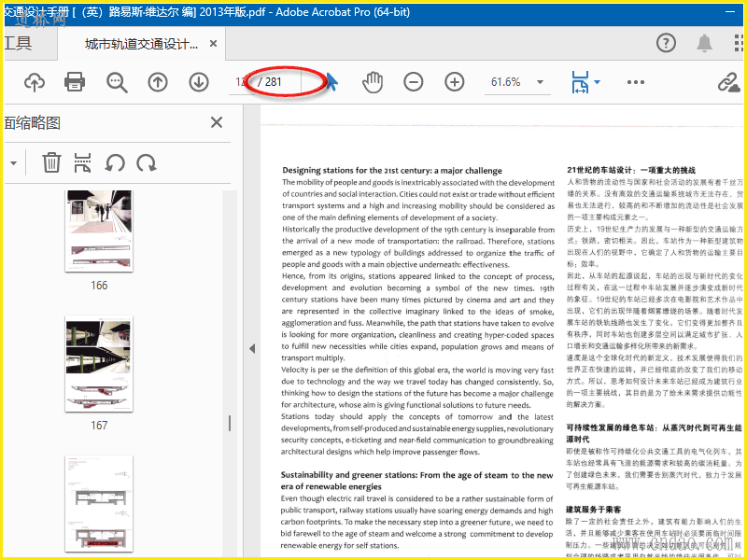Print the document with printer icon
The image size is (747, 560).
[x=75, y=82]
